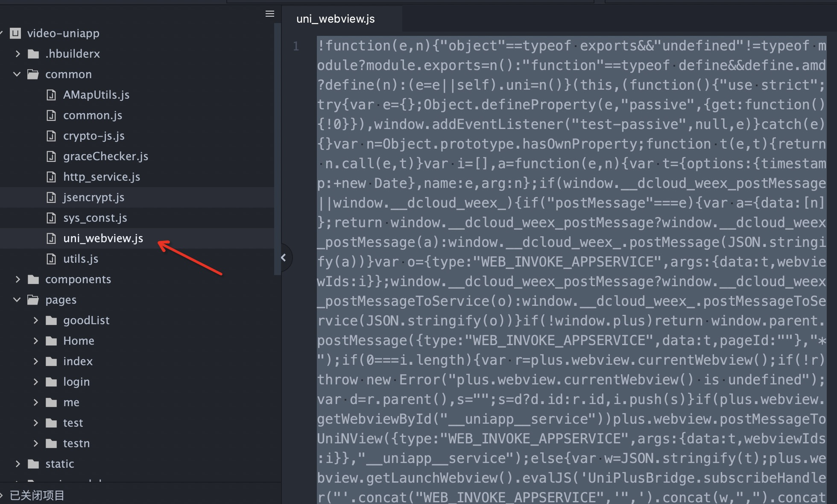Click the file tree vertical scrollbar

(277, 149)
